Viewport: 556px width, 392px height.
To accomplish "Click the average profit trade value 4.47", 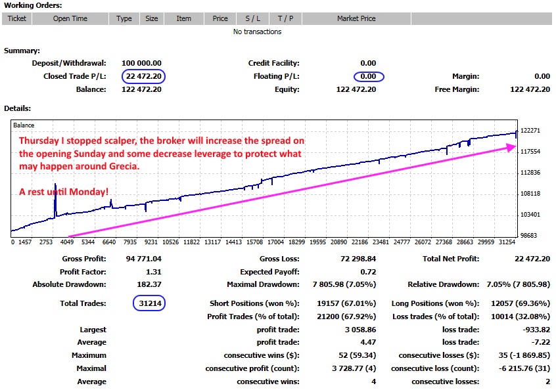I will [368, 342].
